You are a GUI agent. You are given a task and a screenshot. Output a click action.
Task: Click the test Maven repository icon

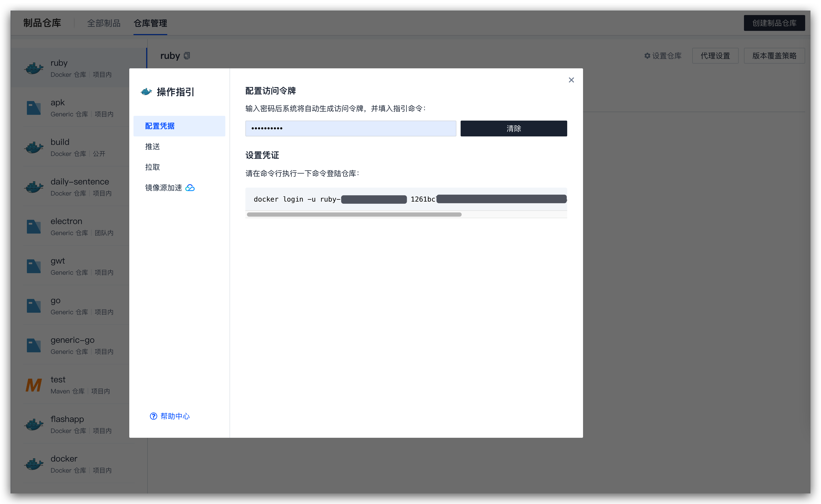[34, 385]
